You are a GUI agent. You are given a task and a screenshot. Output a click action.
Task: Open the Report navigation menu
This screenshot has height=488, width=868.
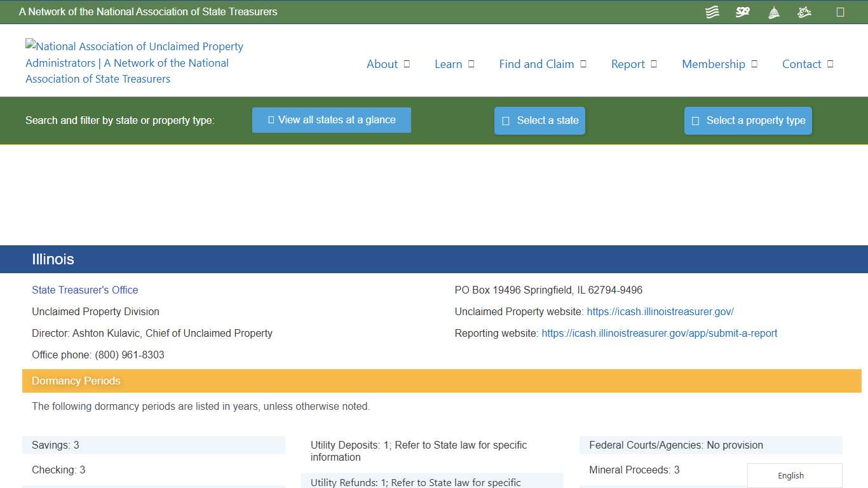(x=654, y=64)
